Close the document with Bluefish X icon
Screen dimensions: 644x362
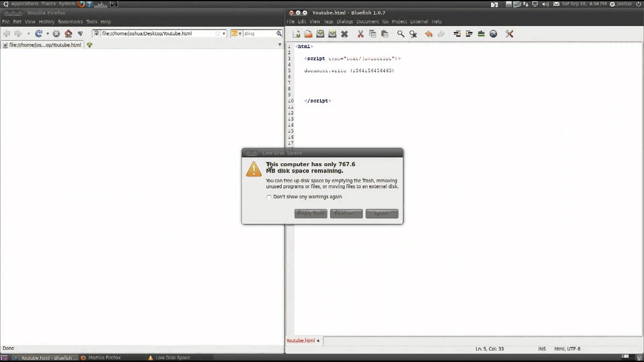pyautogui.click(x=344, y=34)
